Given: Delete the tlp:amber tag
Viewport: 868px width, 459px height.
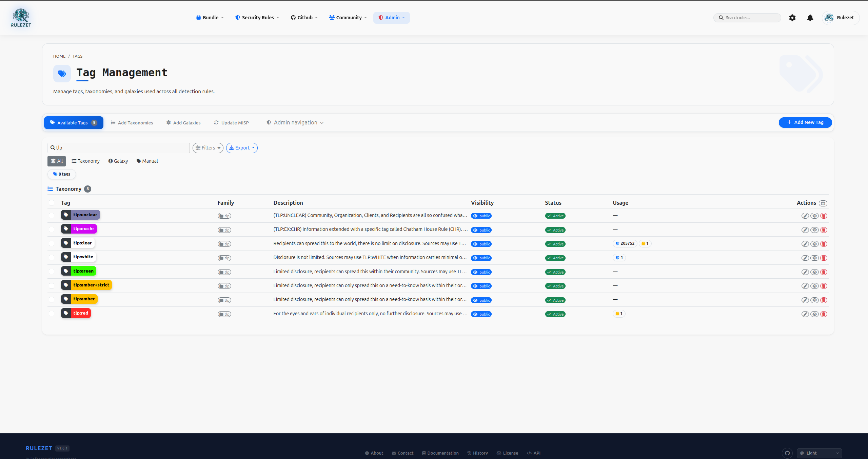Looking at the screenshot, I should [824, 300].
